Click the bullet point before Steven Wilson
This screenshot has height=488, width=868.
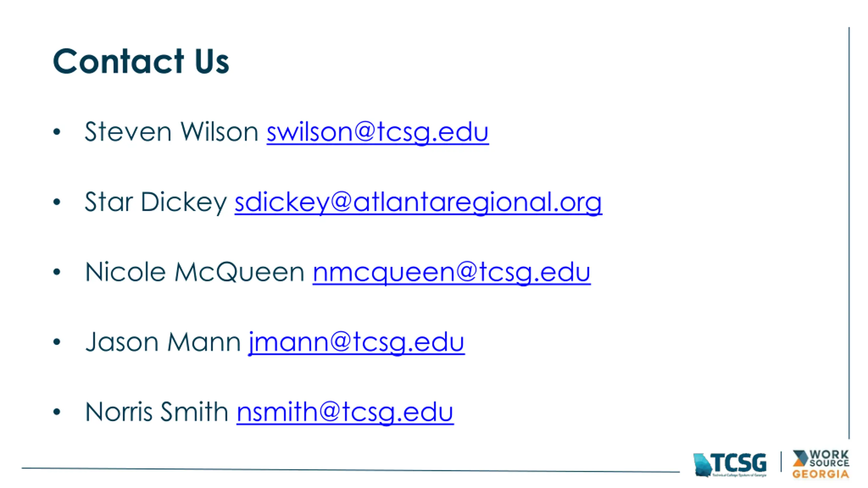pyautogui.click(x=57, y=132)
